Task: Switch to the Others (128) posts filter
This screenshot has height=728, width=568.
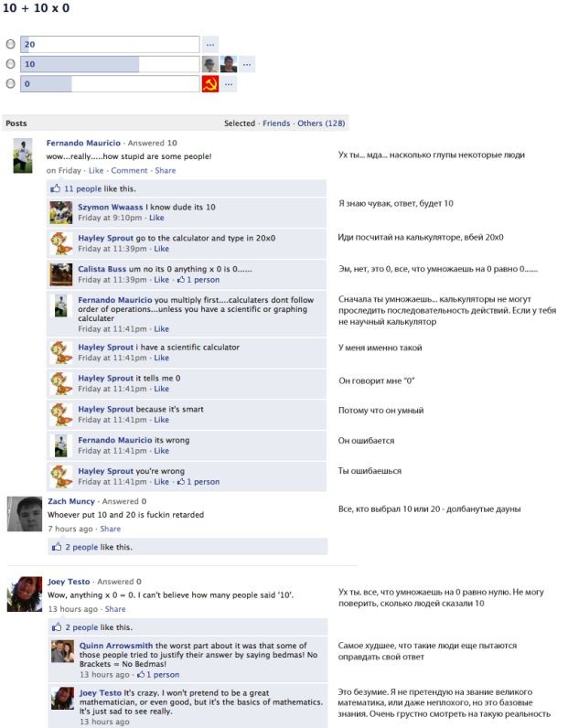Action: [321, 123]
